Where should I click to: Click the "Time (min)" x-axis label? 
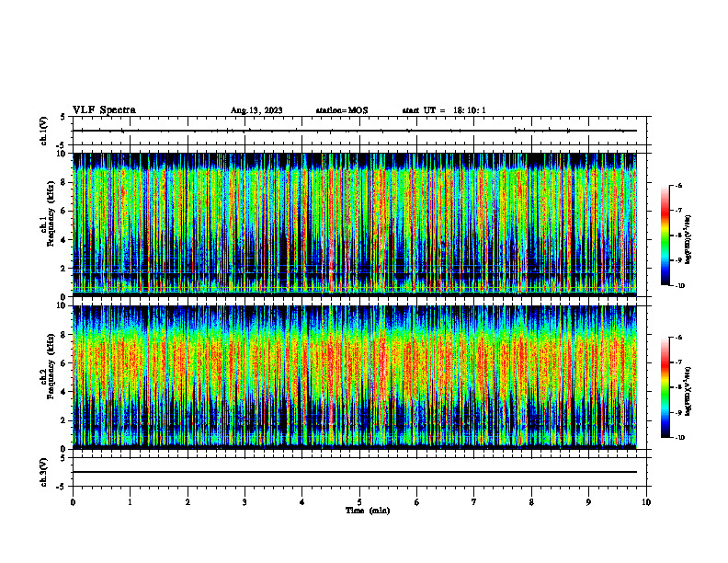point(368,511)
